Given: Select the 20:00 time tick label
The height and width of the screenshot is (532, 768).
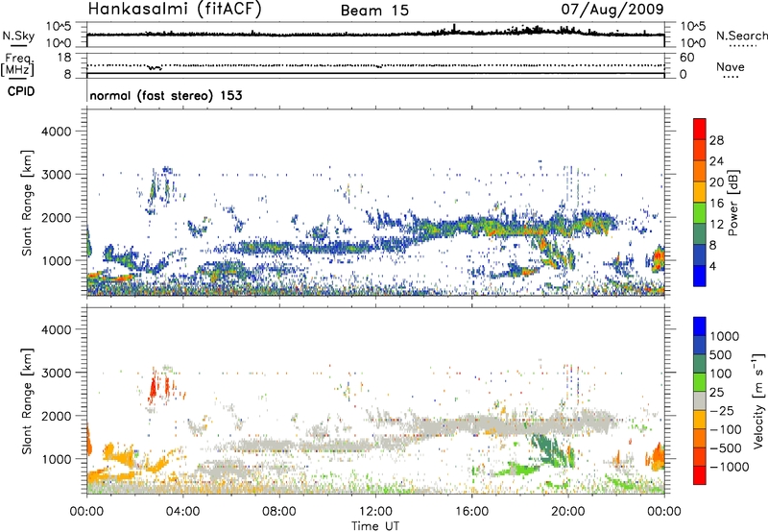Looking at the screenshot, I should pos(567,512).
